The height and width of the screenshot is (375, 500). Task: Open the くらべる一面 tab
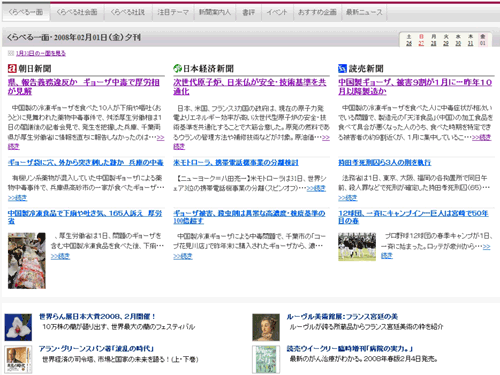coord(26,12)
